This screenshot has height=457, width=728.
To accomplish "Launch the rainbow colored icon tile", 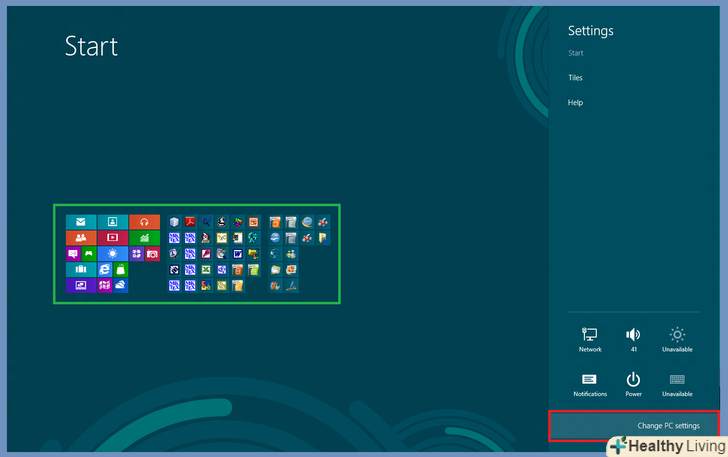I will [x=237, y=222].
